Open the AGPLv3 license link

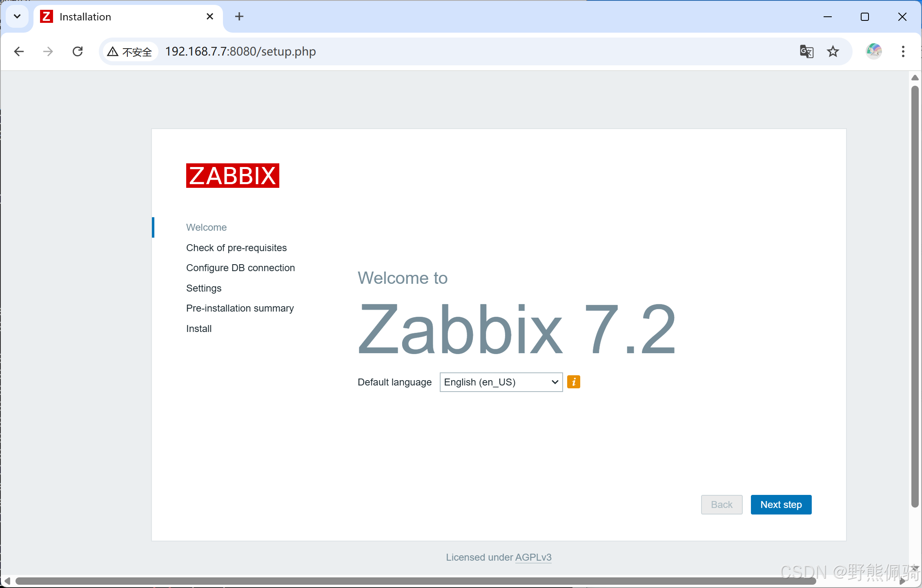(x=533, y=557)
